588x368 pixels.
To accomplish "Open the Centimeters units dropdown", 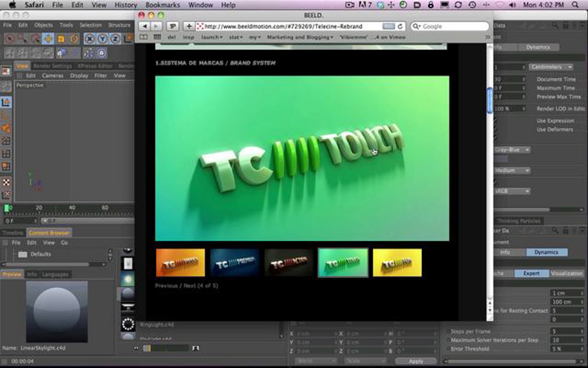I will point(551,67).
